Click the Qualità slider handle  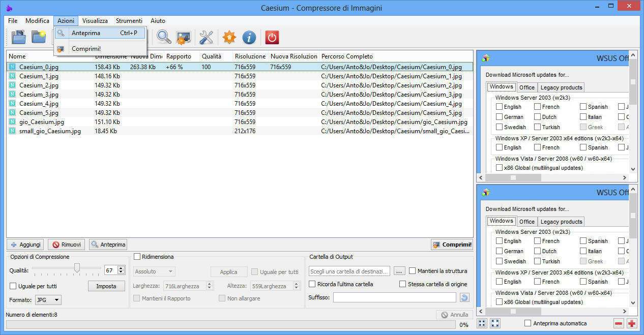click(x=77, y=268)
